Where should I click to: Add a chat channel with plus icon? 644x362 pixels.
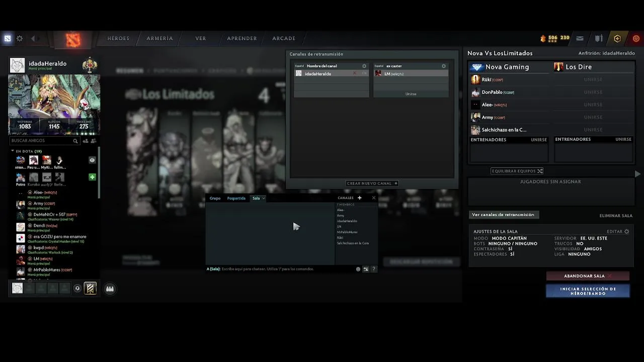click(x=359, y=198)
